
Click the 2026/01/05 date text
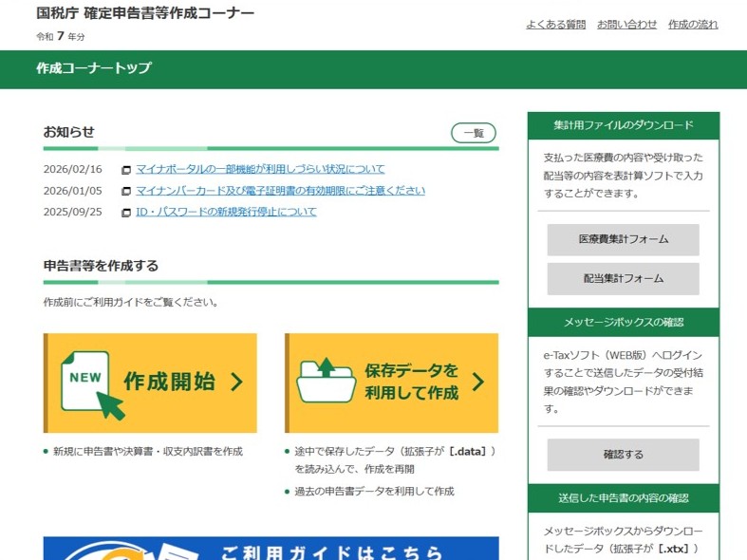pos(72,191)
